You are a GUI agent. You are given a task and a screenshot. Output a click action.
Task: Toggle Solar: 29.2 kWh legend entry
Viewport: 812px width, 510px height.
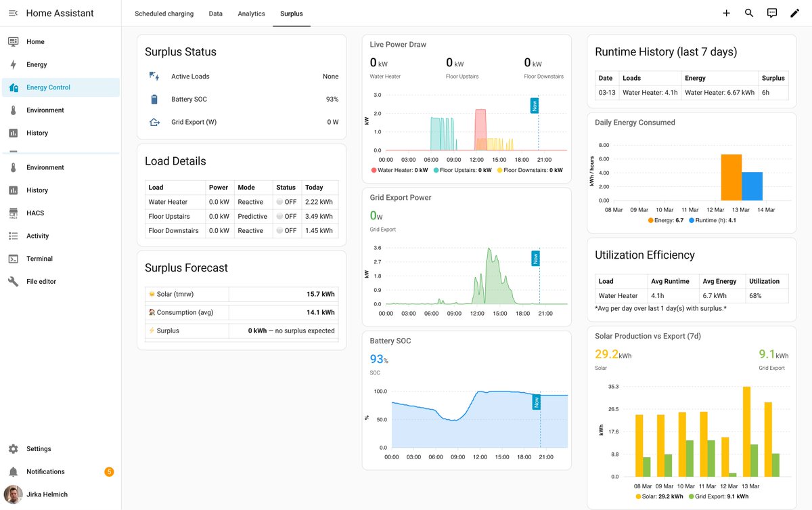(659, 496)
